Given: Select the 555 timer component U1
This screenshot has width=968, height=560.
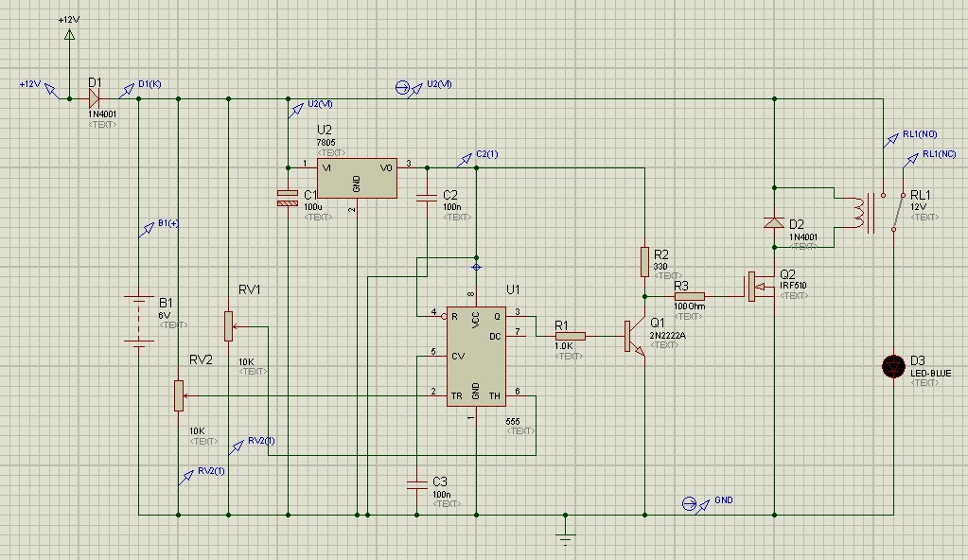Looking at the screenshot, I should coord(477,355).
